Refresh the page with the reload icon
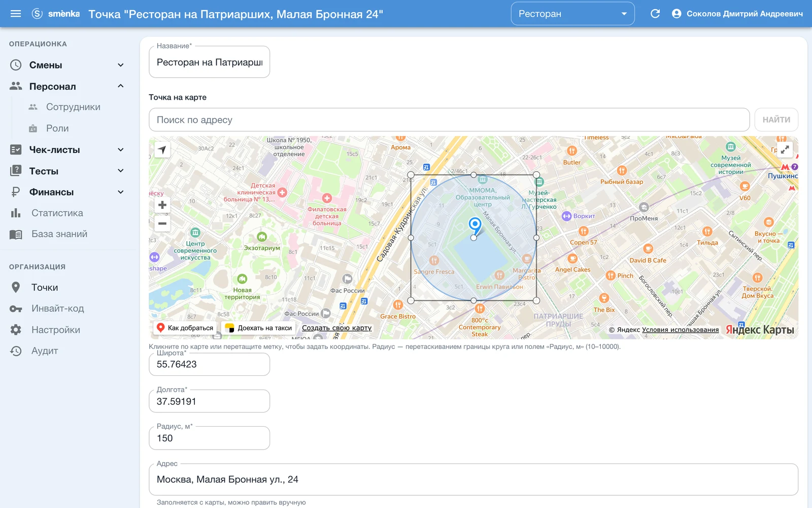 [655, 14]
